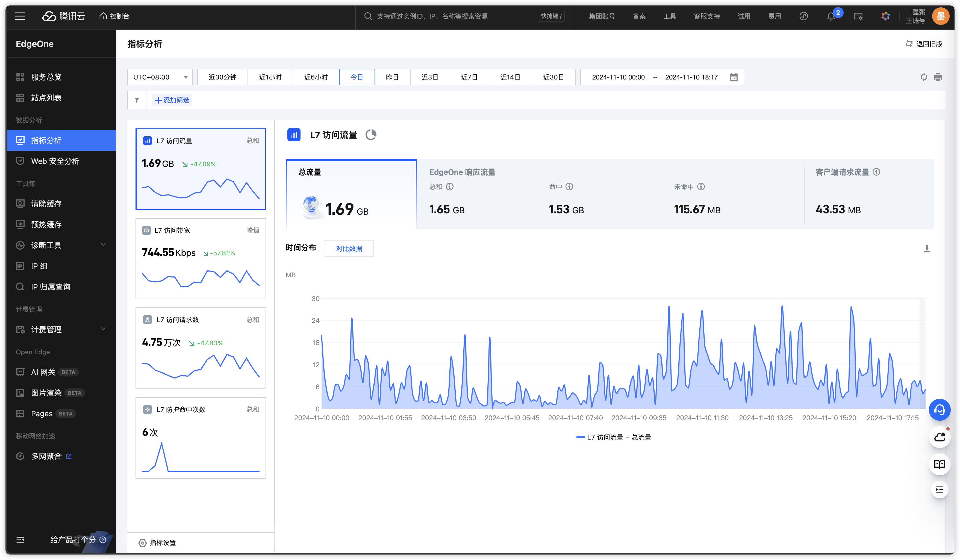Open the documentation book icon
This screenshot has width=960, height=560.
(940, 464)
